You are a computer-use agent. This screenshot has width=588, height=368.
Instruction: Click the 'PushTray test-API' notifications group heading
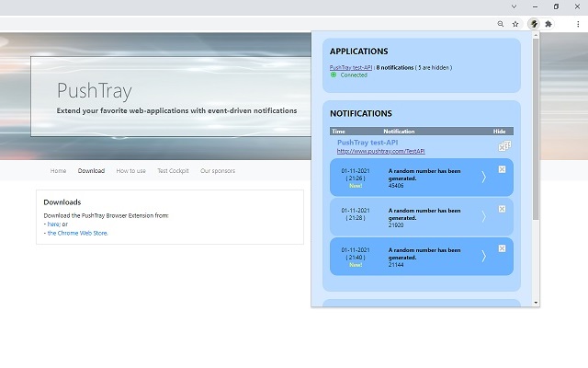[x=367, y=143]
